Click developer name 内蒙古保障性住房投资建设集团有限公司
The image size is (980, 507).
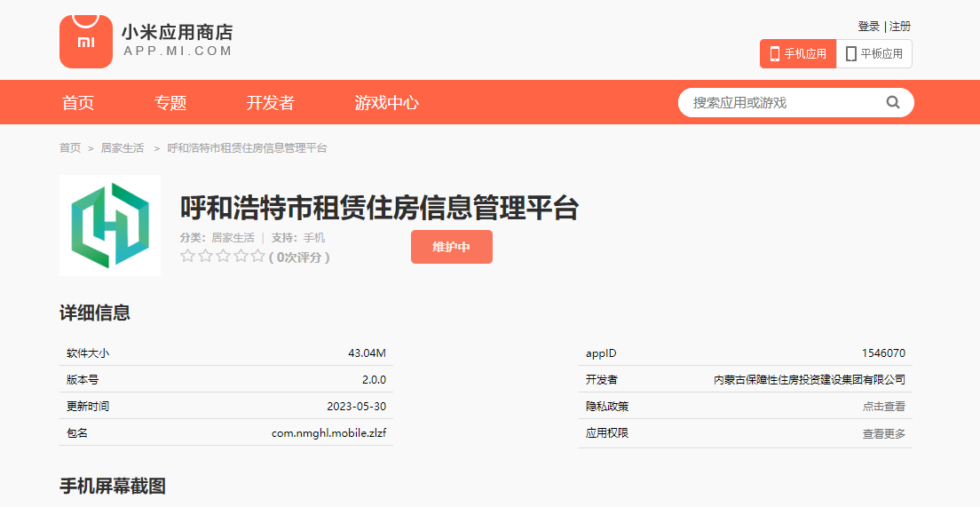[810, 379]
